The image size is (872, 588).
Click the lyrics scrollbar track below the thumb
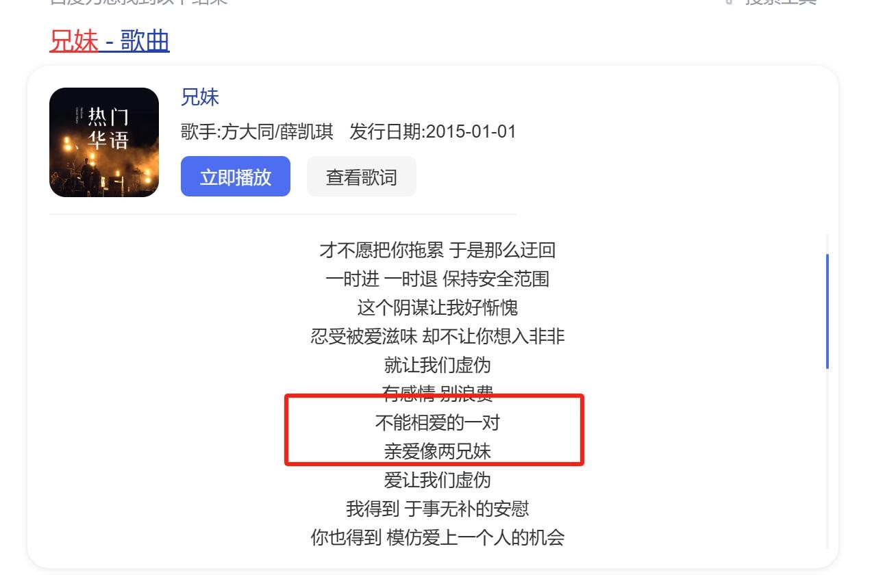coord(827,459)
